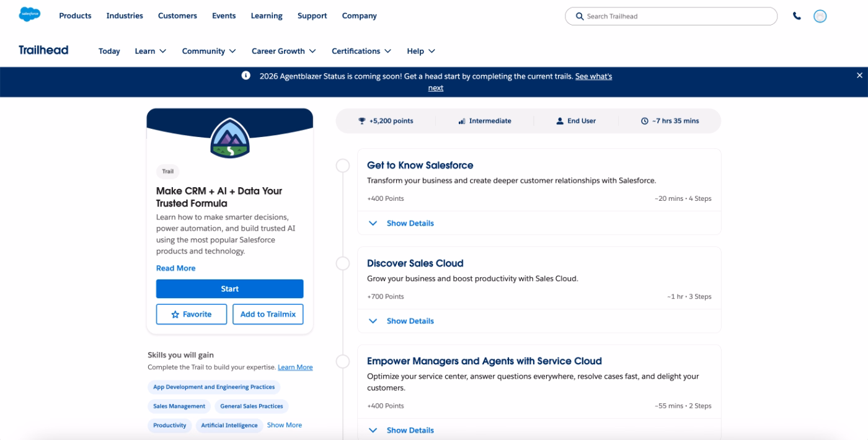The width and height of the screenshot is (868, 440).
Task: Expand Show Details for Get to Know Salesforce
Action: [401, 223]
